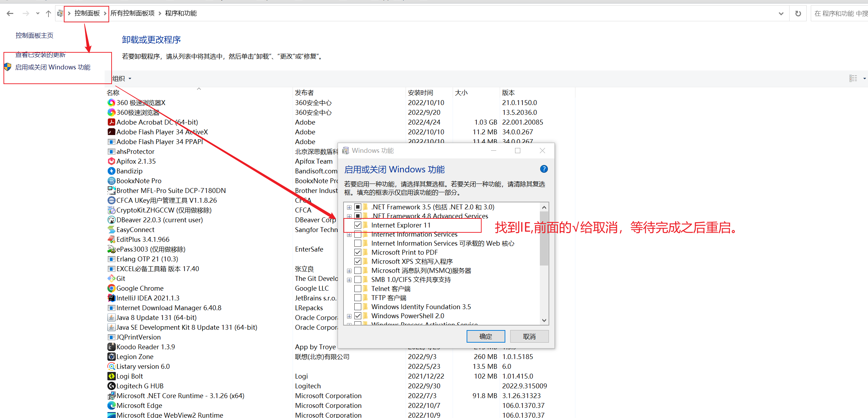Open the 启用或关闭 Windows 功能 link

click(x=53, y=67)
